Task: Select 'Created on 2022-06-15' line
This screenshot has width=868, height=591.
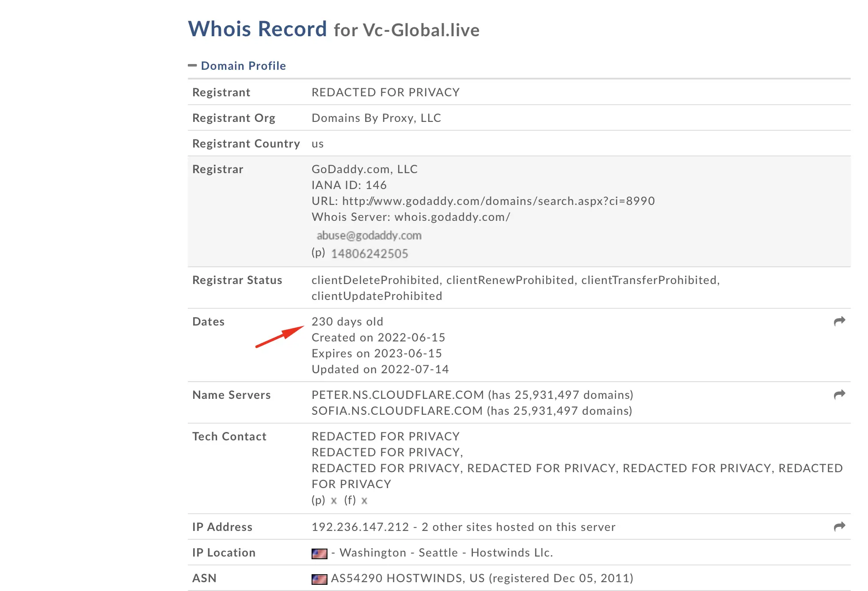Action: 378,337
